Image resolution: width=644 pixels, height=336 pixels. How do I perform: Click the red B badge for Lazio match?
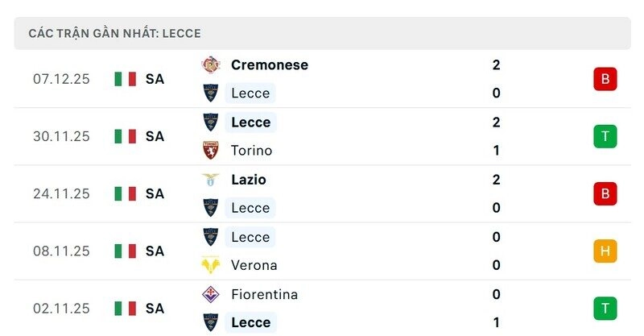coord(605,193)
